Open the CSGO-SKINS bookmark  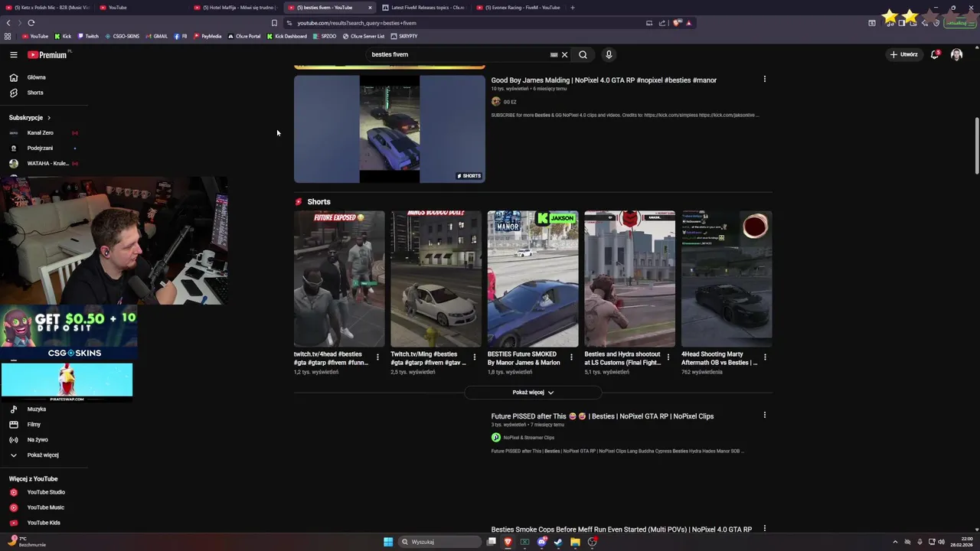click(x=122, y=36)
